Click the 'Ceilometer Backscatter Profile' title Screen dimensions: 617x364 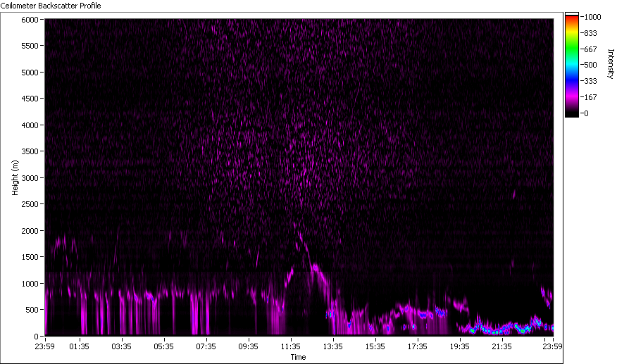51,6
